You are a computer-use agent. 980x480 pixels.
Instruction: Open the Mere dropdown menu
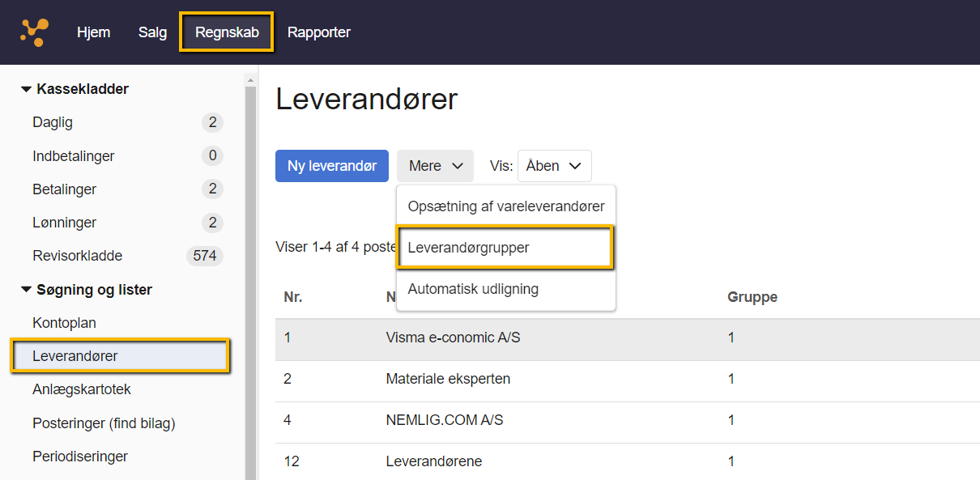(434, 165)
